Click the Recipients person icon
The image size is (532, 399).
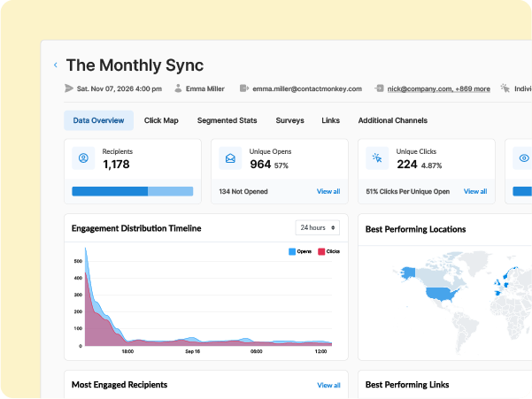pyautogui.click(x=83, y=158)
